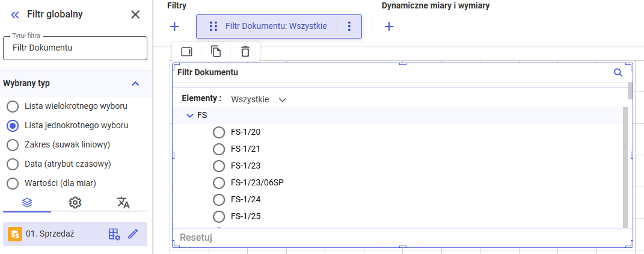Click the Tytuł filtra text field

coord(75,48)
